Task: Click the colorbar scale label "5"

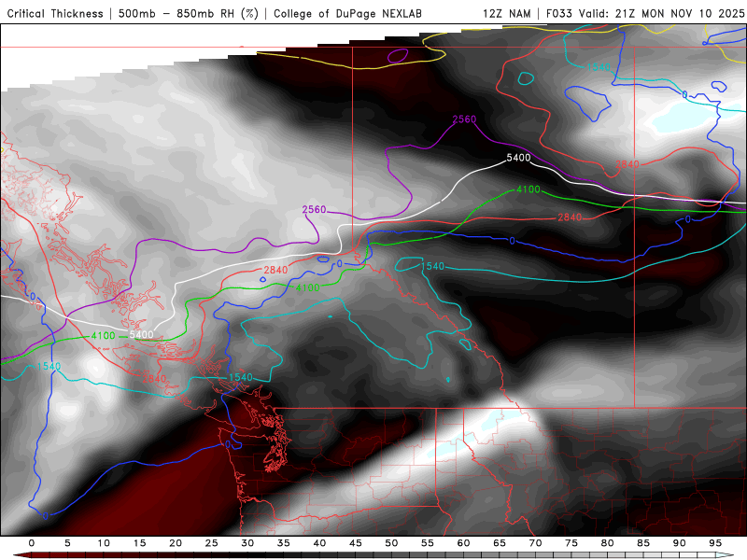Action: 67,543
